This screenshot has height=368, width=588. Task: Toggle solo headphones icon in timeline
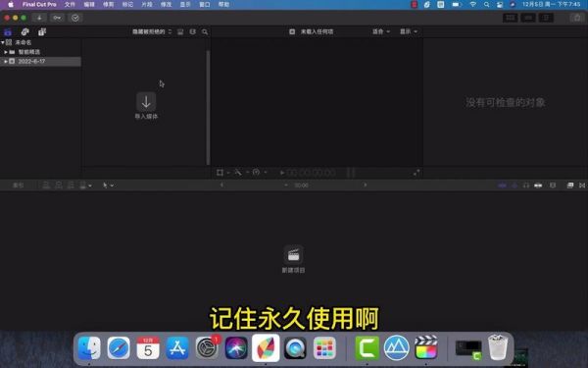coord(525,185)
